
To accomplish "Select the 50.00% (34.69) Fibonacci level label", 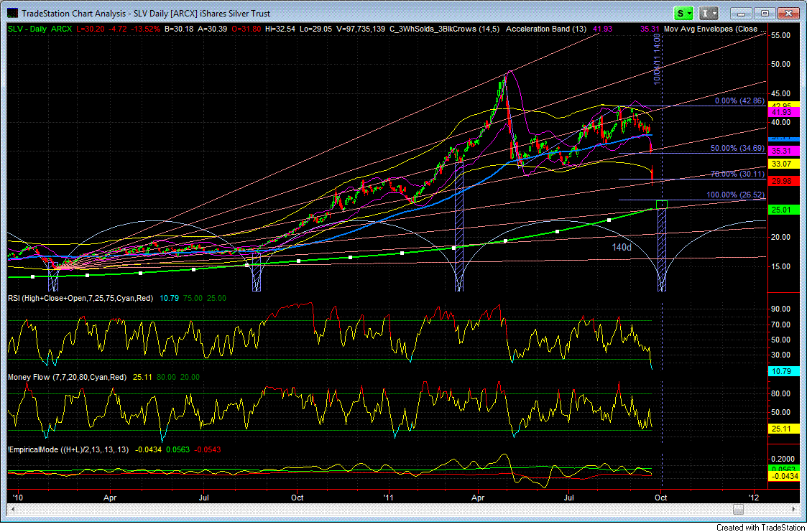I will (737, 148).
